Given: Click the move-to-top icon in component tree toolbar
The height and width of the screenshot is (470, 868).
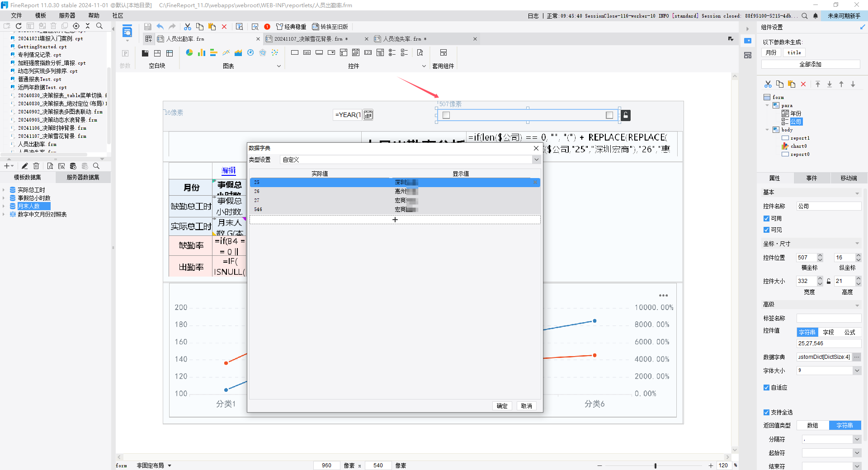Looking at the screenshot, I should tap(818, 84).
